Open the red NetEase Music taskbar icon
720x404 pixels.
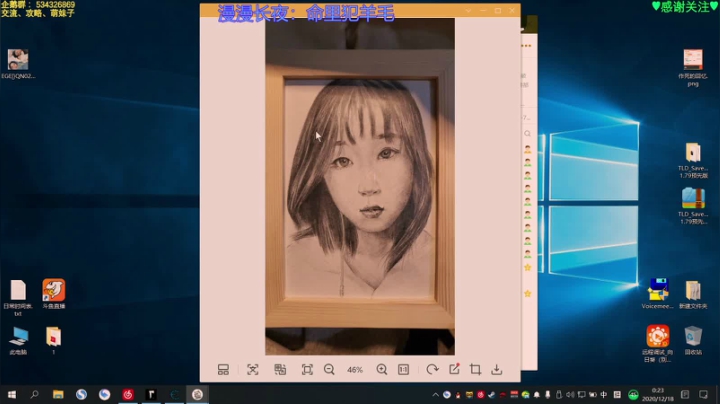click(128, 394)
